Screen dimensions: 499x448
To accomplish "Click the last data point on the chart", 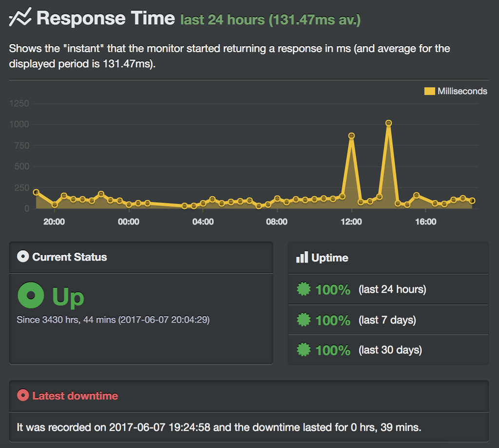I will [472, 201].
